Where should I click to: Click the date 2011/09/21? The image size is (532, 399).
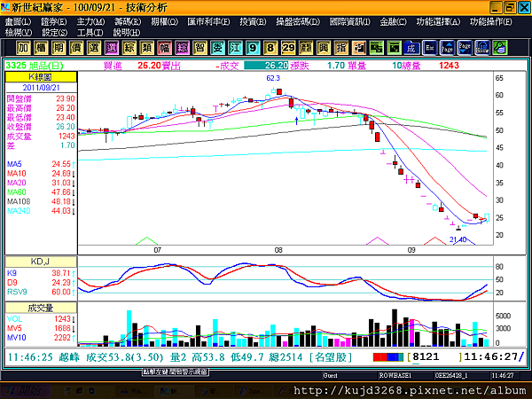[41, 88]
